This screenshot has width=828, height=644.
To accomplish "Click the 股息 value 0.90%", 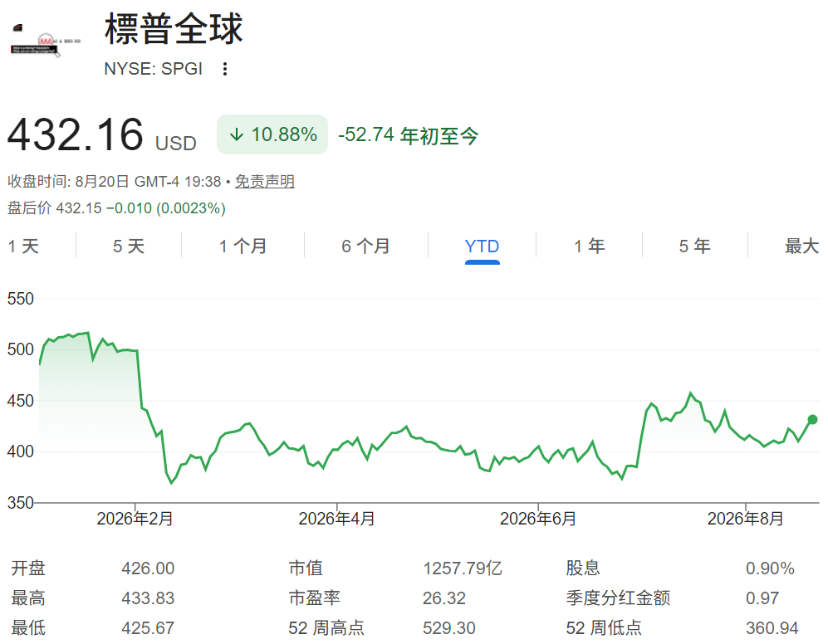I will click(x=770, y=568).
